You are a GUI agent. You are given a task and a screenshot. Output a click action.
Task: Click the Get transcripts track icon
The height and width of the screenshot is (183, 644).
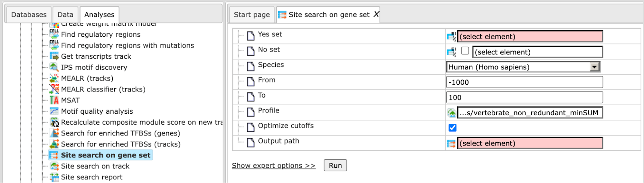click(x=54, y=56)
